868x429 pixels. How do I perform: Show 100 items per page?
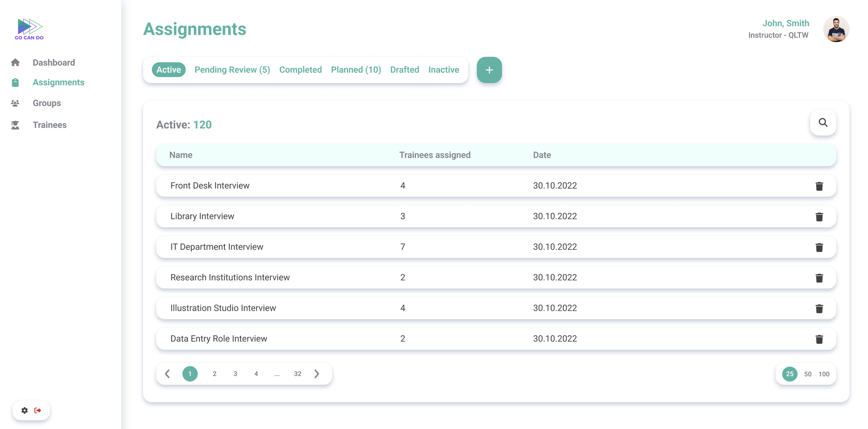pos(824,374)
